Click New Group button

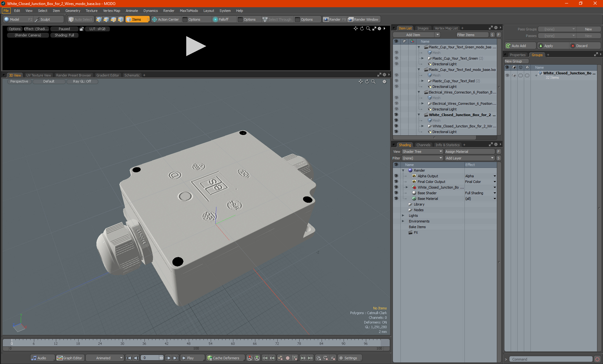click(516, 61)
